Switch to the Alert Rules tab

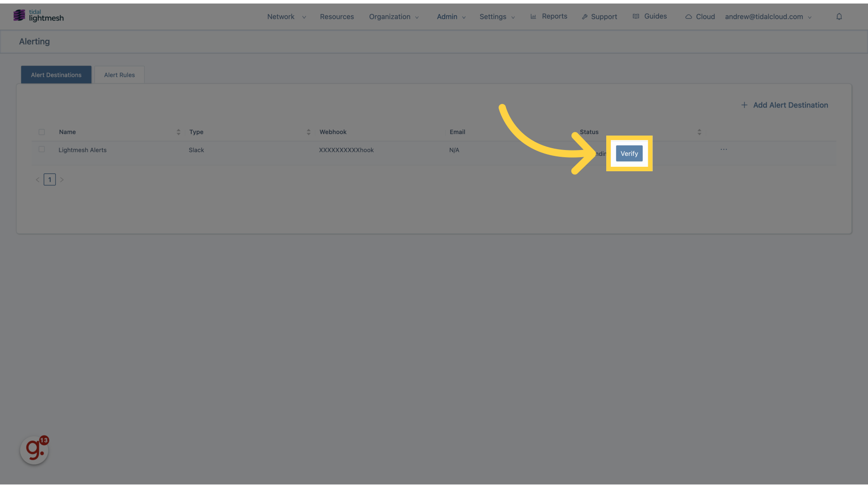click(x=118, y=74)
